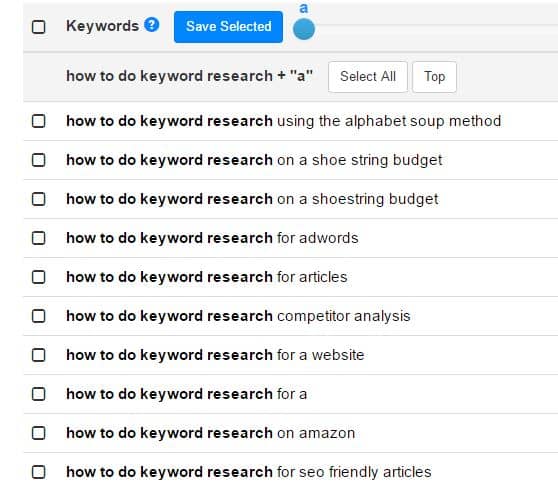Viewport: 558px width, 487px height.
Task: Check the shoe string budget keyword box
Action: 38,160
